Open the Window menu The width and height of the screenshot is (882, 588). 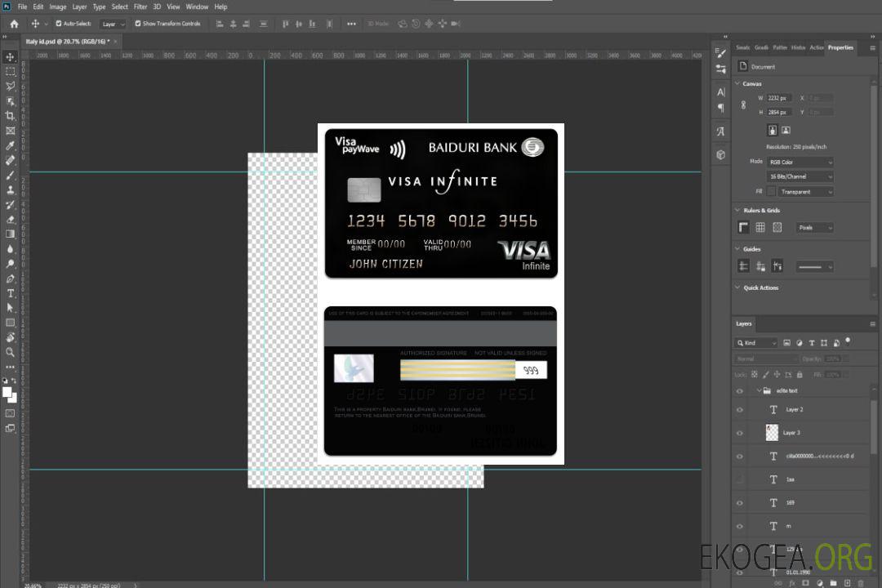tap(197, 7)
